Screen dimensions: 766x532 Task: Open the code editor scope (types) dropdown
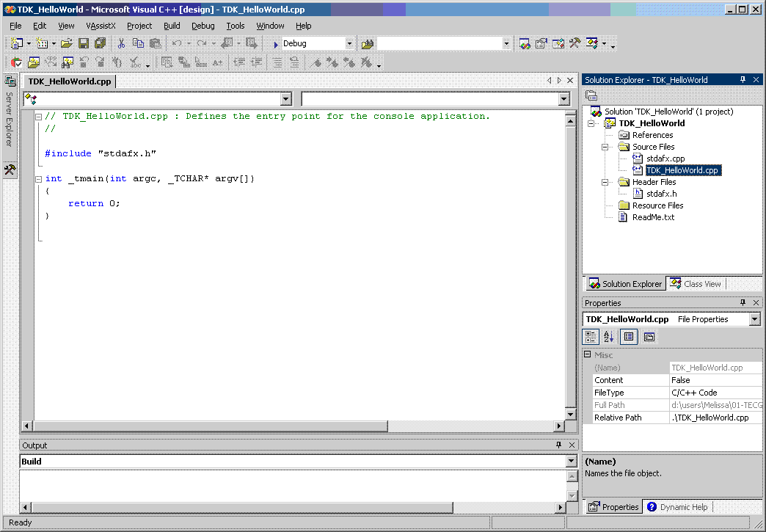click(x=286, y=99)
